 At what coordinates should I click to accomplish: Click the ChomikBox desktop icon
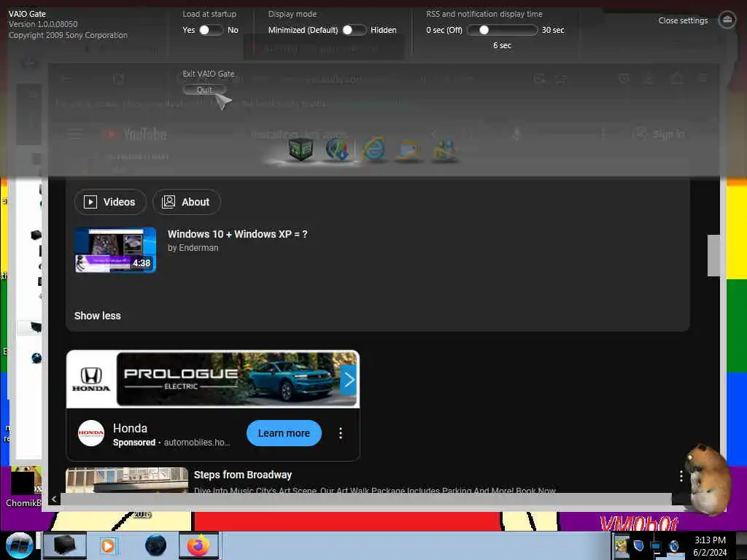[x=24, y=488]
